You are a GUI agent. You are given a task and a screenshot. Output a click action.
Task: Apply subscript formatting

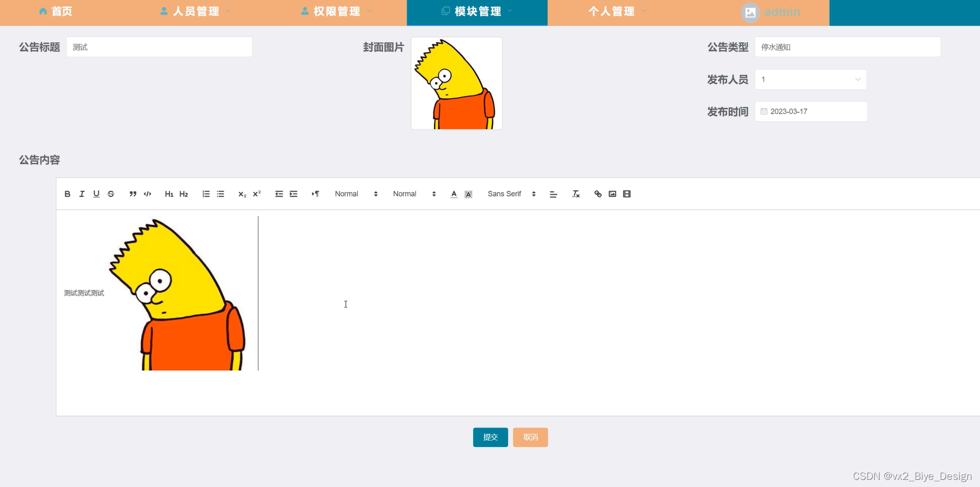click(x=242, y=194)
